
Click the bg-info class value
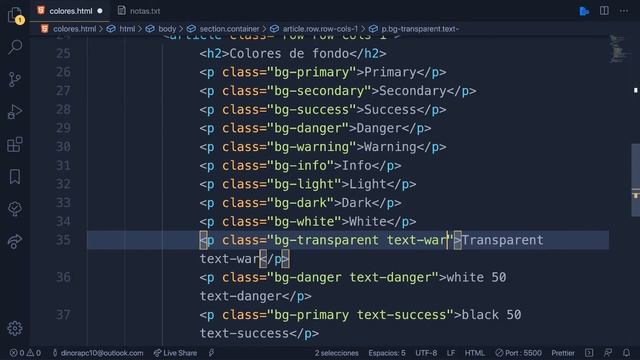(x=301, y=166)
